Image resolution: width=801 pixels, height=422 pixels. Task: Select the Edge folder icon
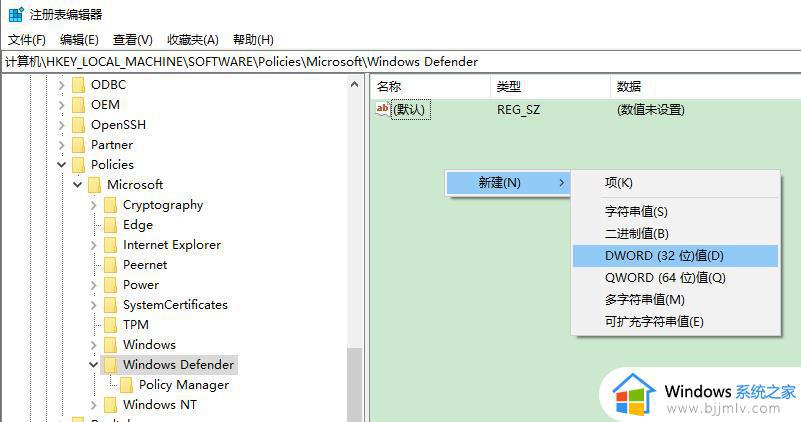pyautogui.click(x=110, y=225)
